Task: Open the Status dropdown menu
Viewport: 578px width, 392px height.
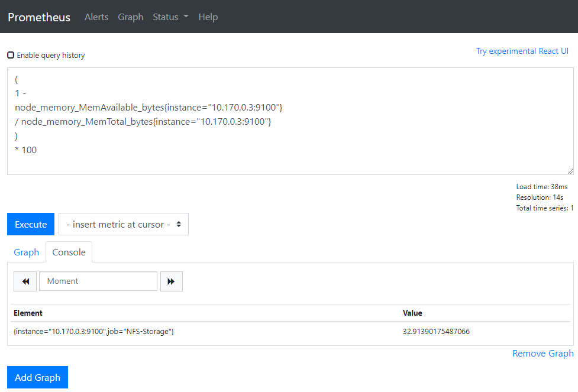Action: coord(170,17)
